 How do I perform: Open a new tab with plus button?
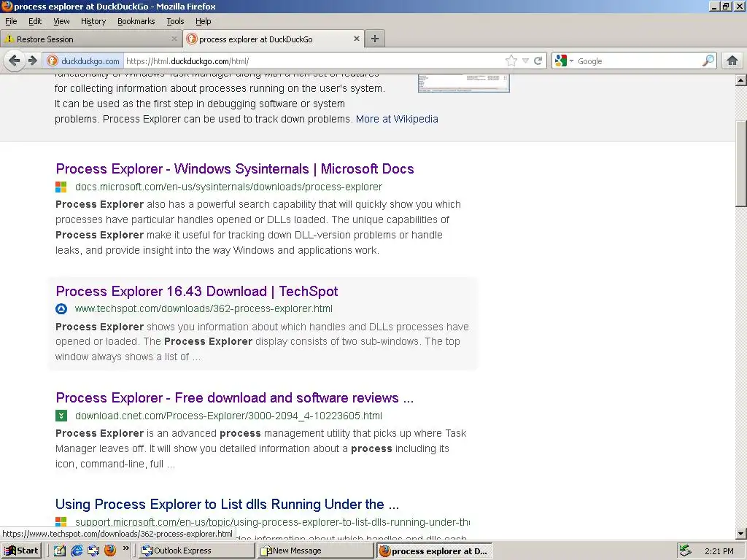[375, 39]
